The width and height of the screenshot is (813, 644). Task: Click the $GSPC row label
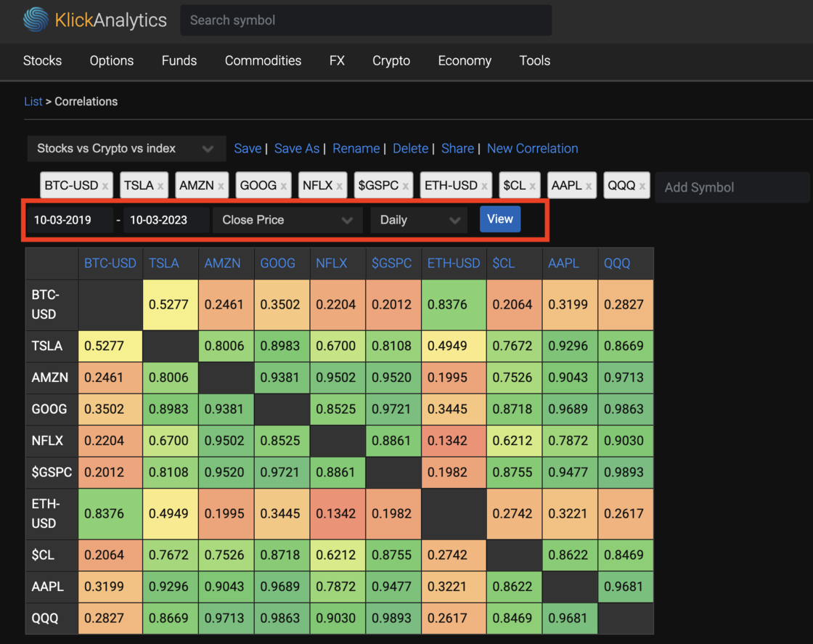coord(52,473)
